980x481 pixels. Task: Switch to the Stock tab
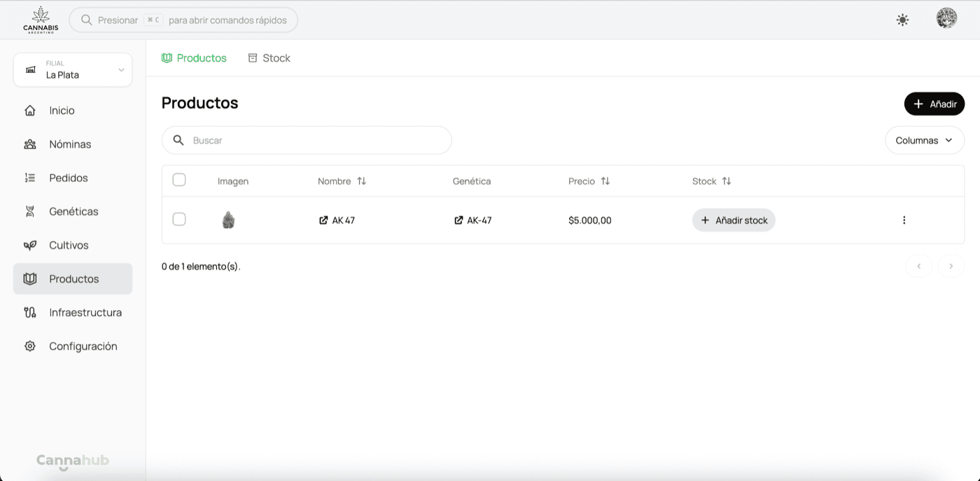tap(269, 57)
